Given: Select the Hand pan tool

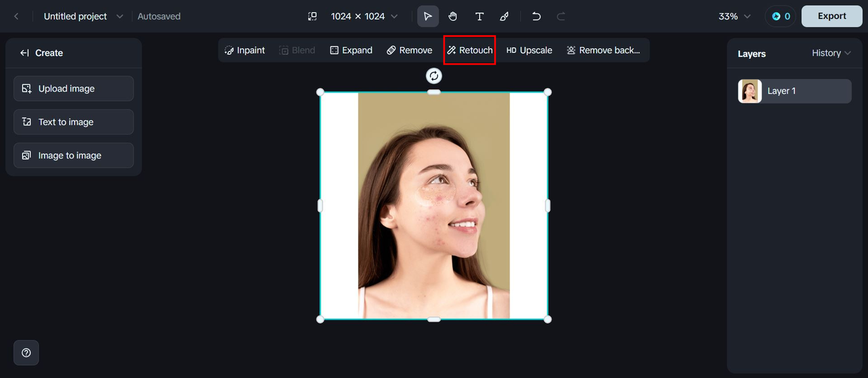Looking at the screenshot, I should [x=453, y=16].
